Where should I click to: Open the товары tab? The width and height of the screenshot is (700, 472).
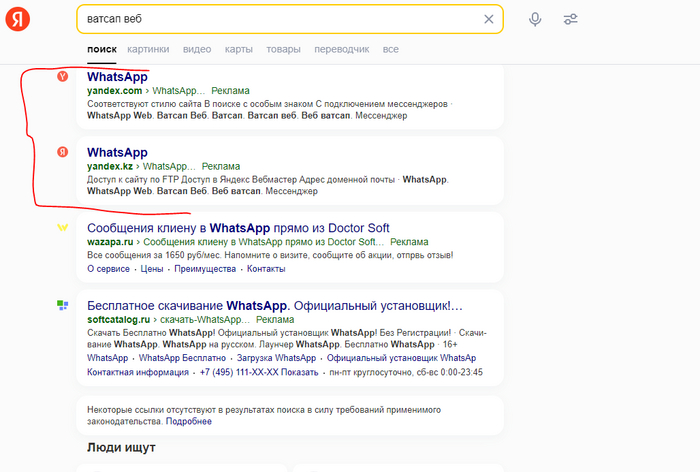click(x=283, y=49)
